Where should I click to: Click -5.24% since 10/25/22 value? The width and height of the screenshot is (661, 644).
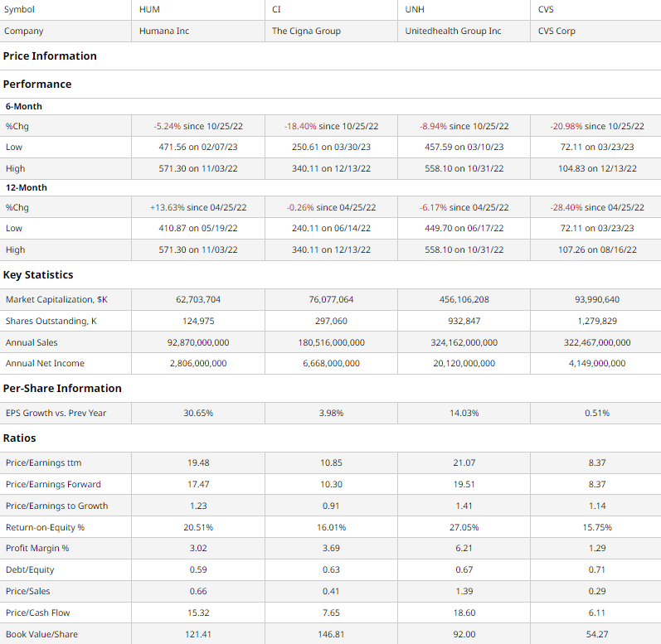[198, 126]
